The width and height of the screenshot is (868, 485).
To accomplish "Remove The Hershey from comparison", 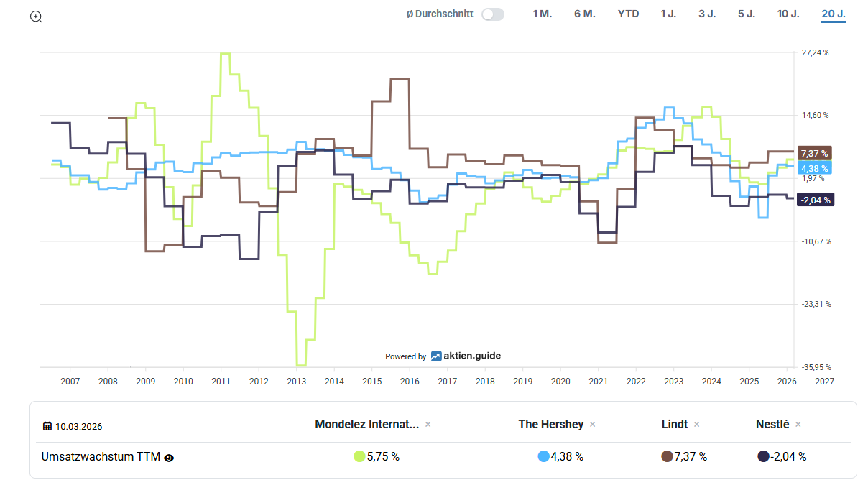I will pyautogui.click(x=593, y=425).
